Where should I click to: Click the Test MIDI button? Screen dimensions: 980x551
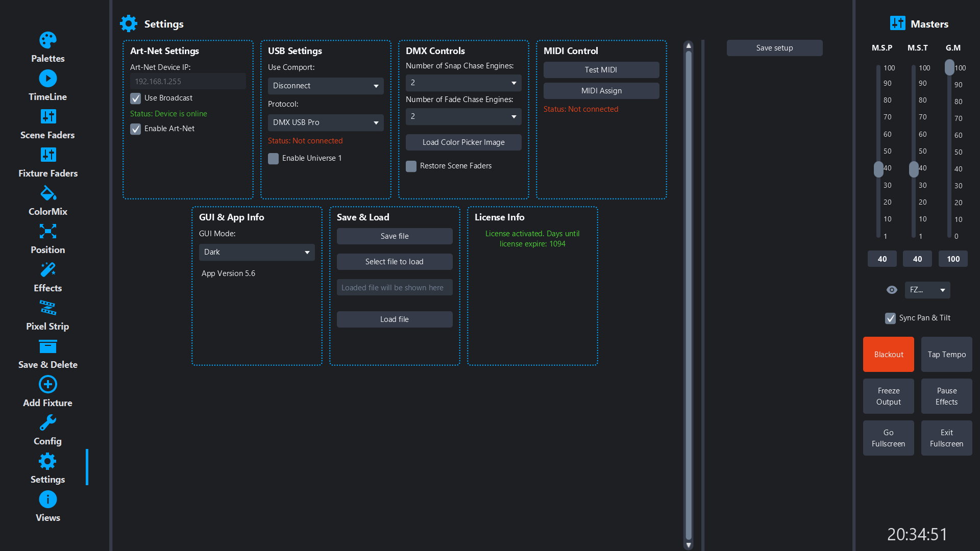[601, 70]
